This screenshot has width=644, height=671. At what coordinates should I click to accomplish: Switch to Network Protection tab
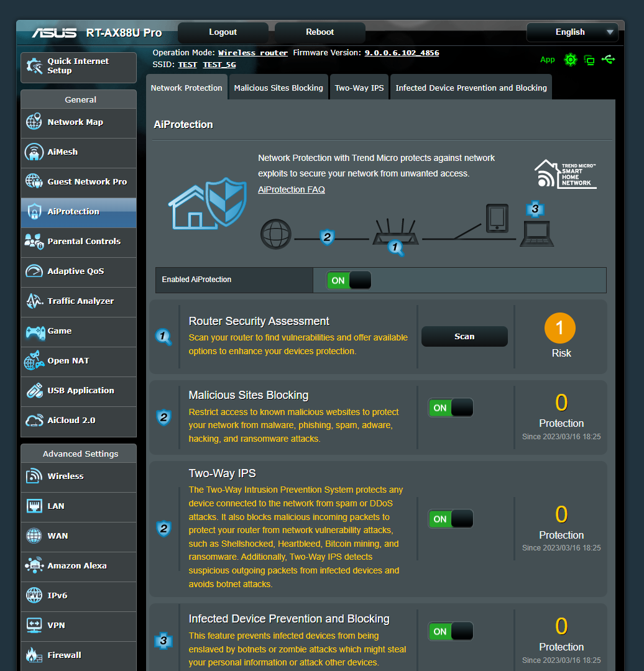(x=186, y=88)
